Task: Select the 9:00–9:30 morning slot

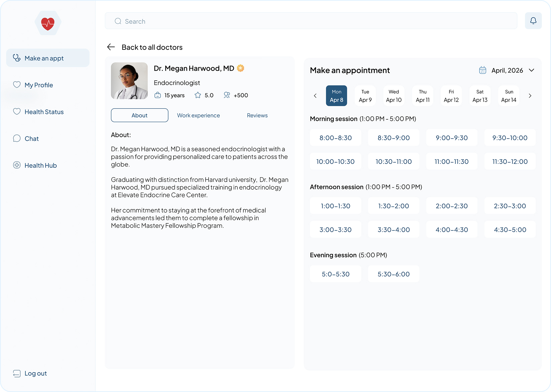Action: coord(452,137)
